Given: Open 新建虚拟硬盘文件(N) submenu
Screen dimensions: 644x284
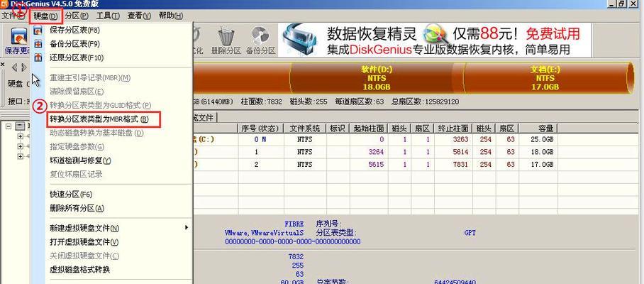Looking at the screenshot, I should [84, 228].
